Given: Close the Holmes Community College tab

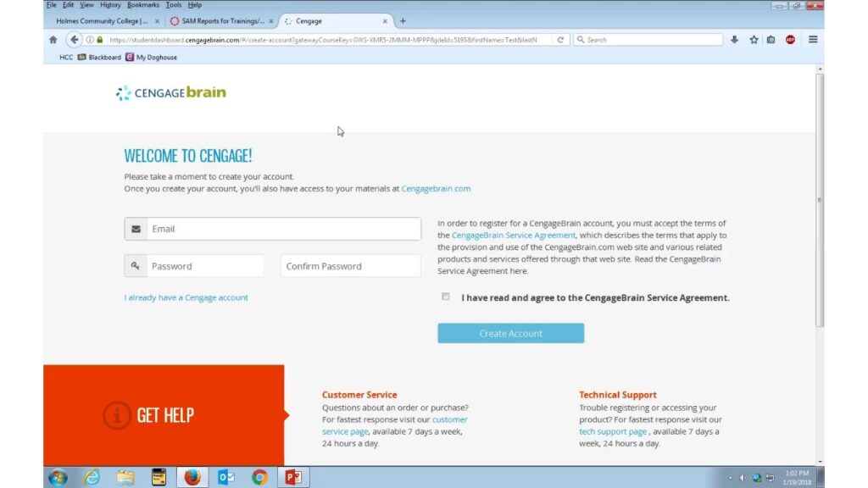Looking at the screenshot, I should tap(157, 21).
